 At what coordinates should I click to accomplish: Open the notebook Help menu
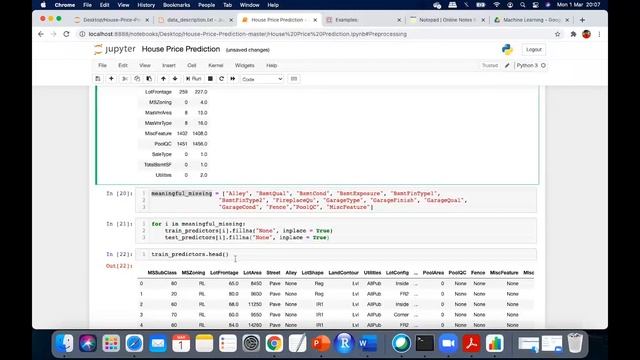[272, 65]
